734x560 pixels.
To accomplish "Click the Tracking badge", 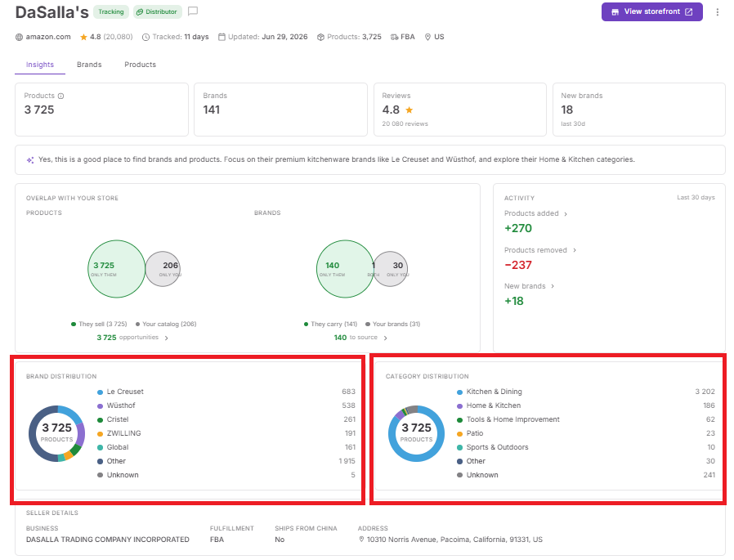I will click(111, 11).
